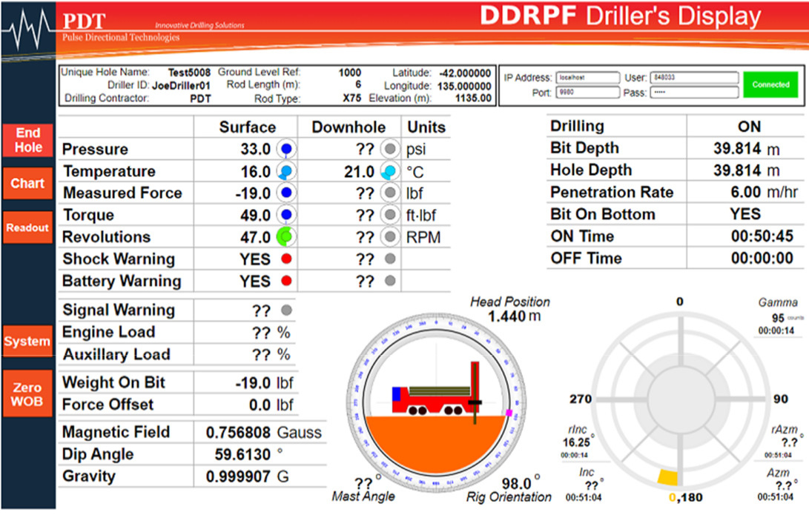Click the Surface column header

click(x=248, y=127)
